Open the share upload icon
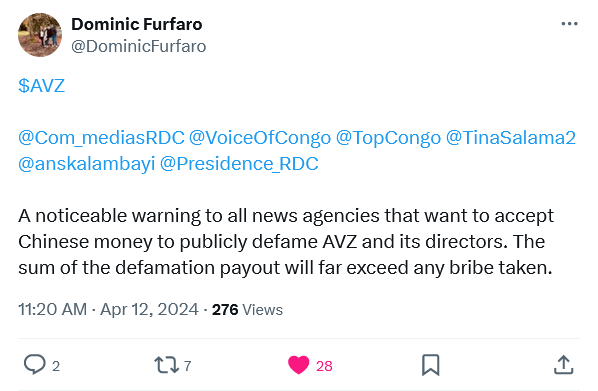 click(x=563, y=365)
